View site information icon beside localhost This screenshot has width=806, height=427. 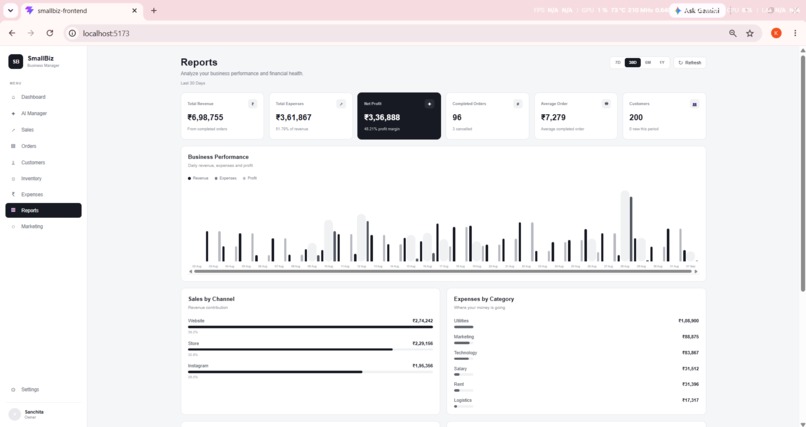(x=72, y=33)
